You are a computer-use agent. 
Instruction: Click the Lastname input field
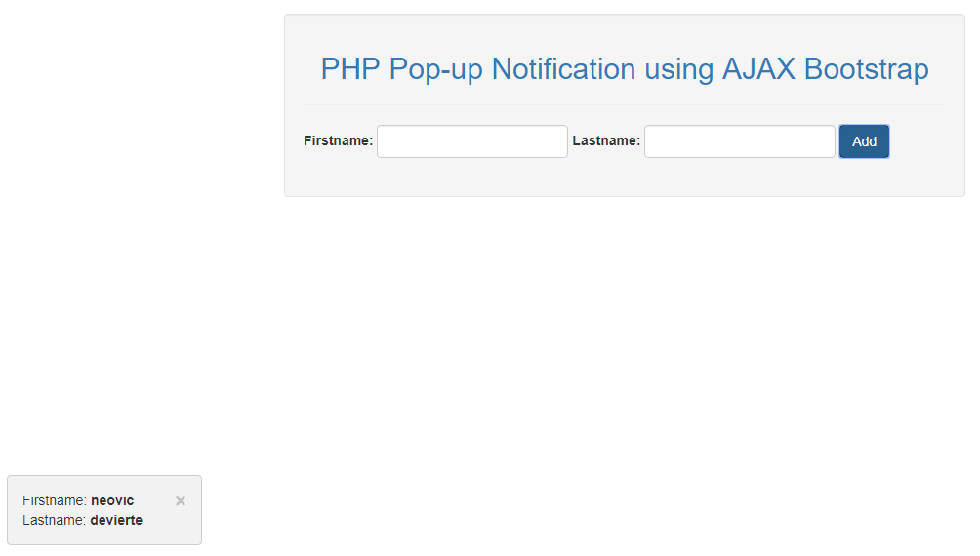tap(739, 141)
